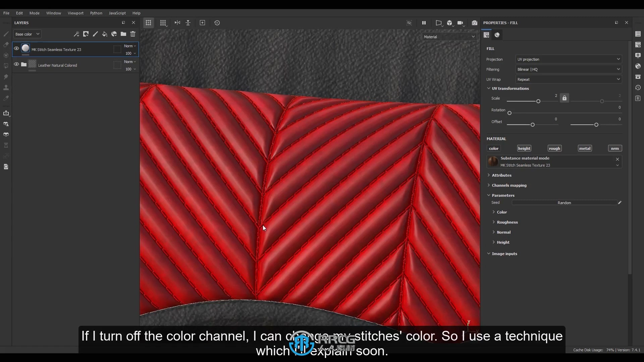This screenshot has height=362, width=644.
Task: Toggle the Scale lock ratio button
Action: [x=565, y=98]
